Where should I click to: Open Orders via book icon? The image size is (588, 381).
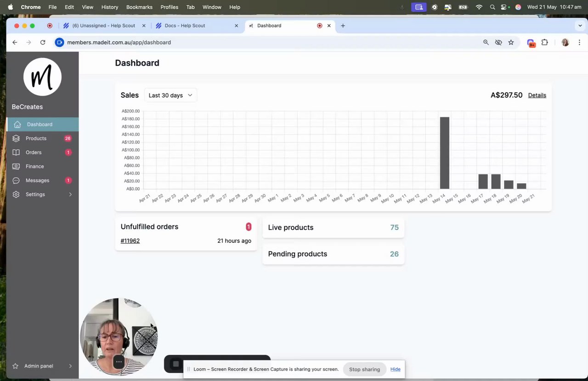click(x=16, y=152)
